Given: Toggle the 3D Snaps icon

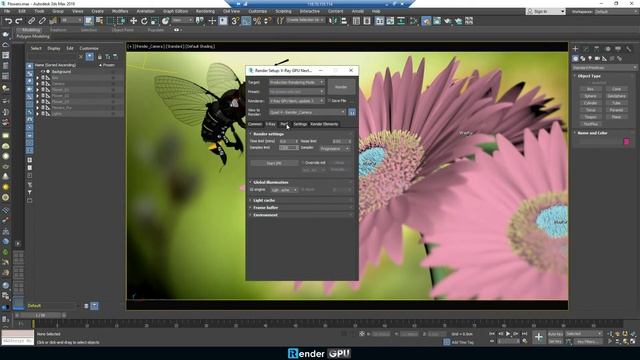Looking at the screenshot, I should coord(235,21).
